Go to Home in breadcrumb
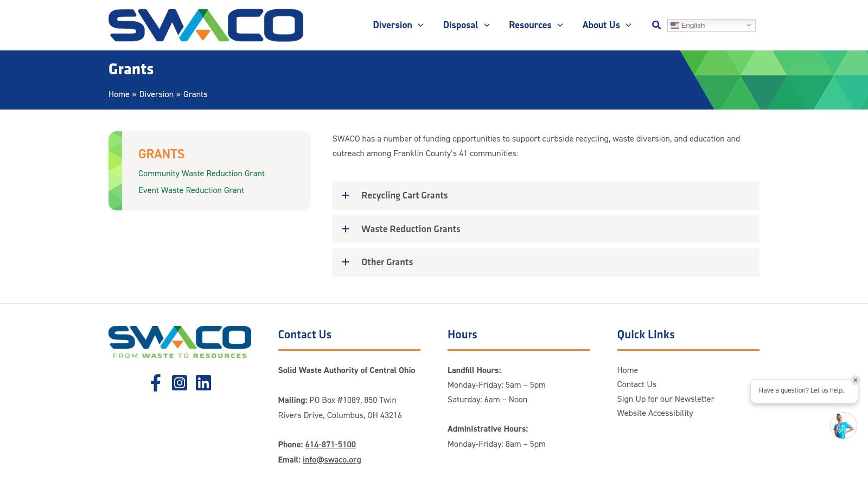The width and height of the screenshot is (868, 488). click(x=119, y=94)
